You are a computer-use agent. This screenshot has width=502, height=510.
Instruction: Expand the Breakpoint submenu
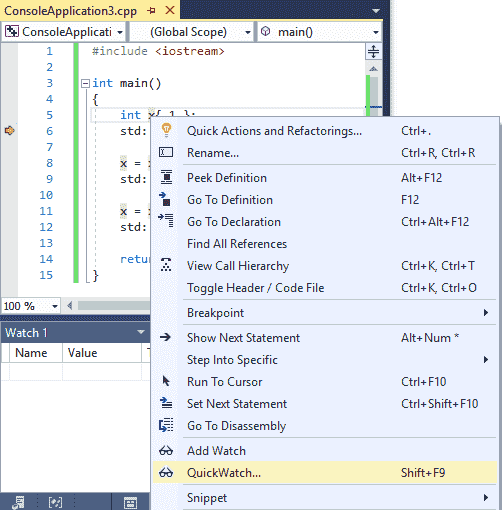point(339,313)
